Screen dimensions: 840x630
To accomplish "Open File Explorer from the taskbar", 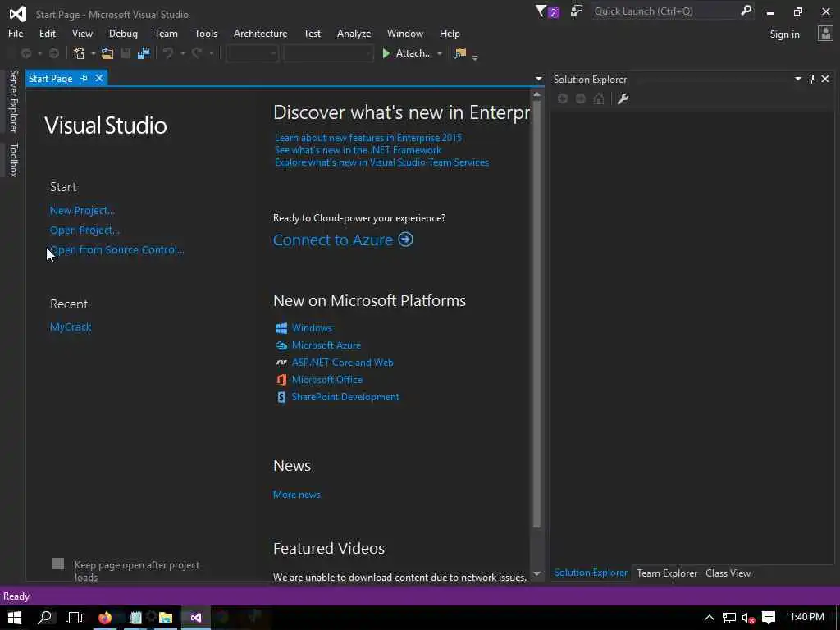I will pyautogui.click(x=166, y=617).
